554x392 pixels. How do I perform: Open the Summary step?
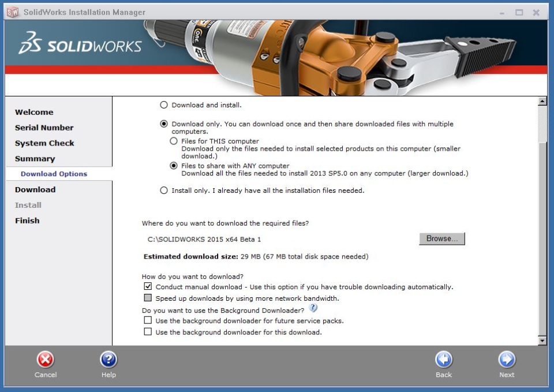point(35,159)
